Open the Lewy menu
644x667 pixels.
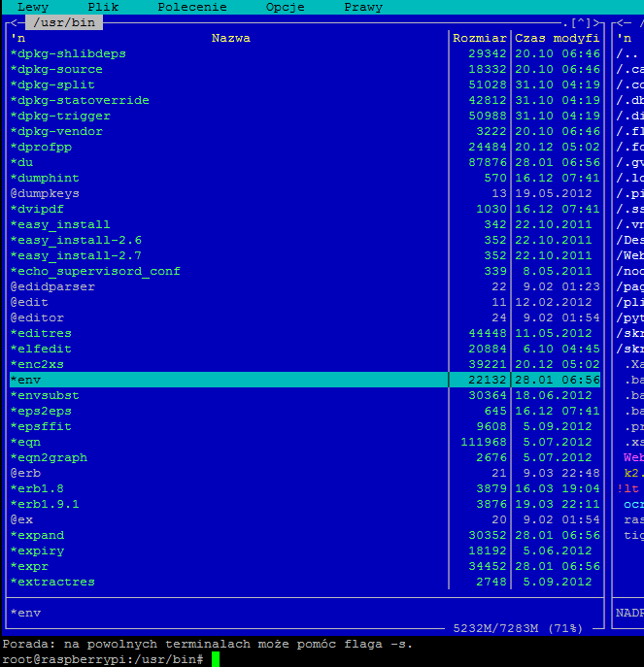point(33,7)
